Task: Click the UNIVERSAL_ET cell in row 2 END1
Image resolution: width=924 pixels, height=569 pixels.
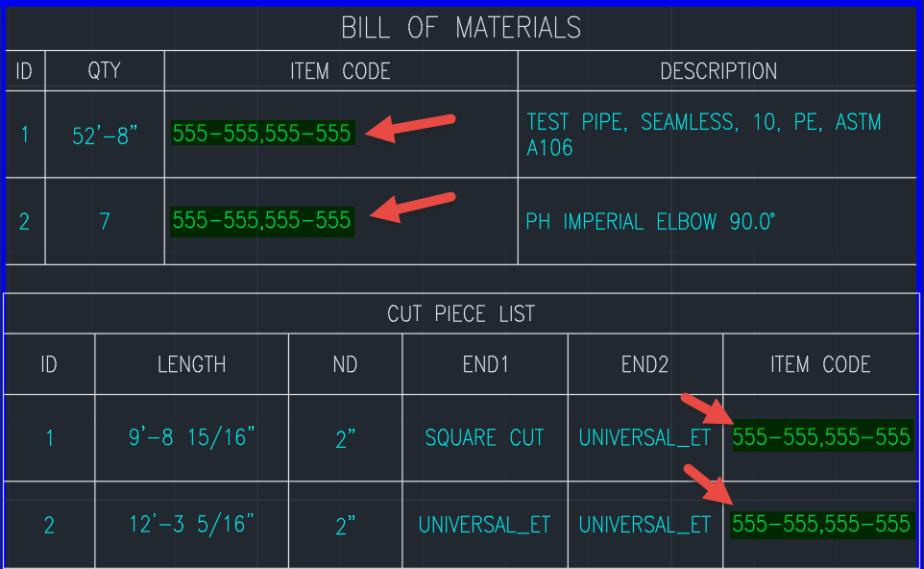Action: pos(484,525)
